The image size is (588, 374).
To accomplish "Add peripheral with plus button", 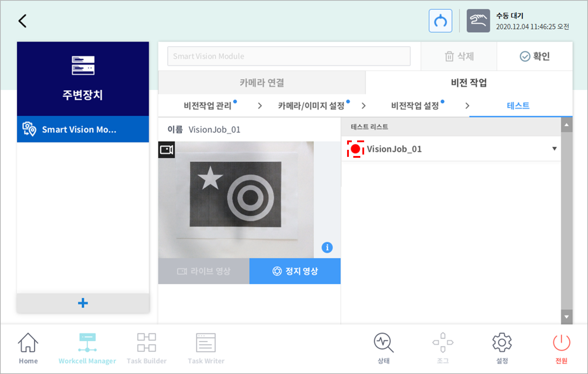I will [83, 303].
